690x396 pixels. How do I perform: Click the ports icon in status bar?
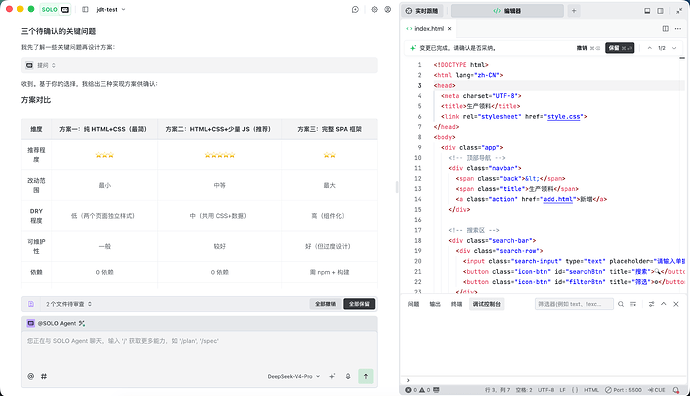pyautogui.click(x=436, y=390)
